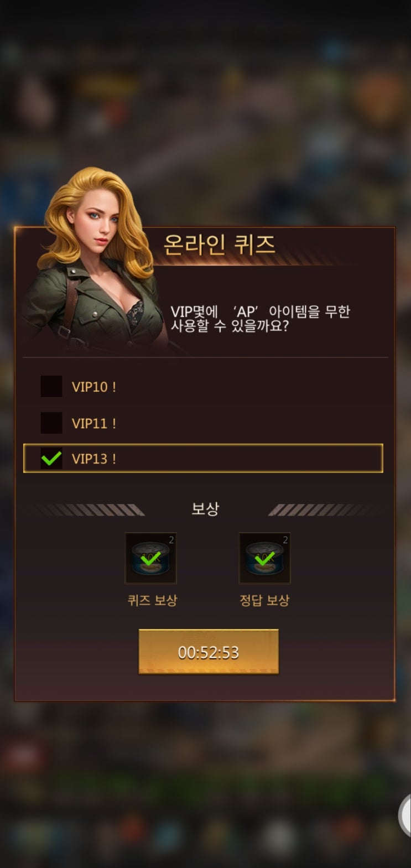411x868 pixels.
Task: Tap the 온라인 퀴즈 dialog title
Action: 220,245
